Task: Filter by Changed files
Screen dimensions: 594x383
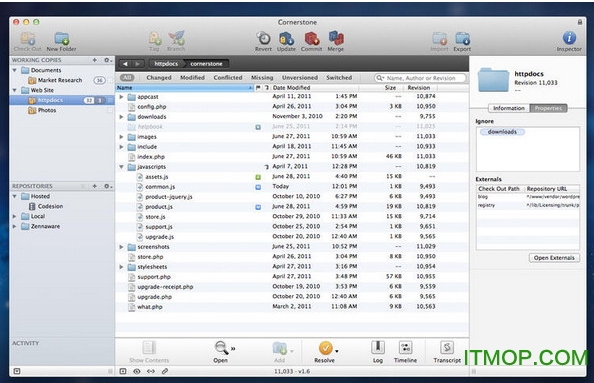Action: (159, 77)
